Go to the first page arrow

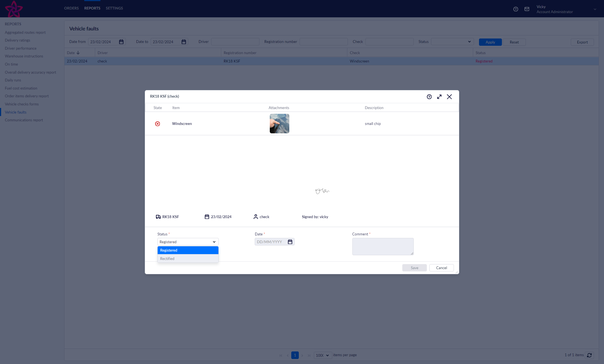coord(281,355)
